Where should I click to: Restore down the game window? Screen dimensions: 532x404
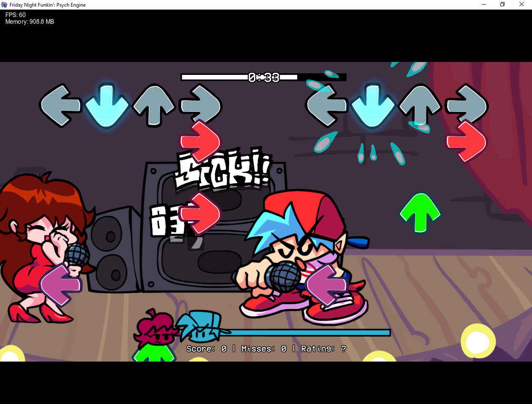click(502, 5)
